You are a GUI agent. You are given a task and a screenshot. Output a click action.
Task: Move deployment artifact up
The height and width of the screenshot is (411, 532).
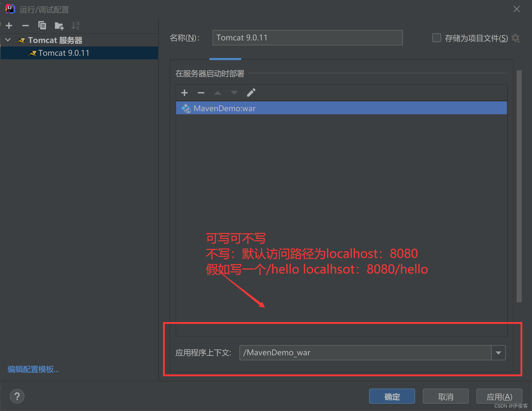[x=218, y=93]
